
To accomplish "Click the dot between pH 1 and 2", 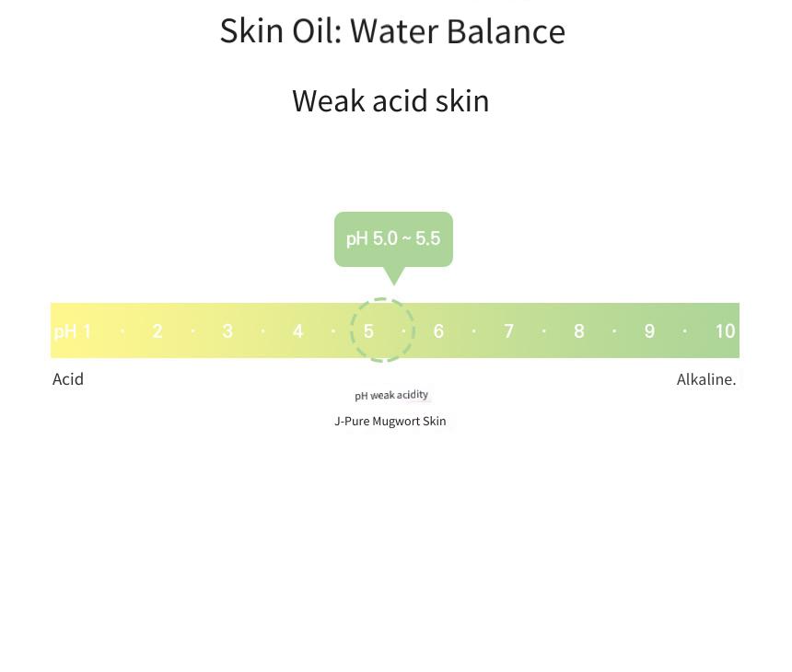I will [122, 331].
